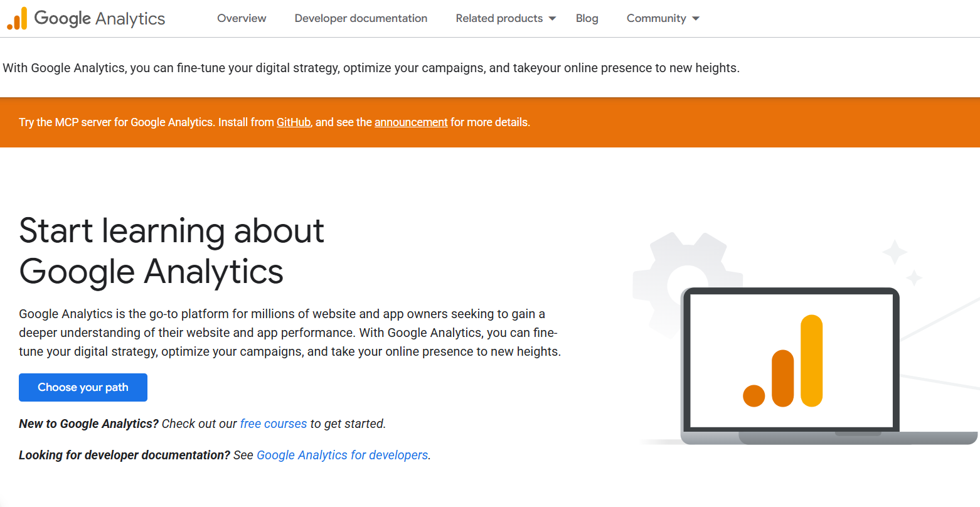
Task: Click the smaller sparkle star icon
Action: (914, 277)
